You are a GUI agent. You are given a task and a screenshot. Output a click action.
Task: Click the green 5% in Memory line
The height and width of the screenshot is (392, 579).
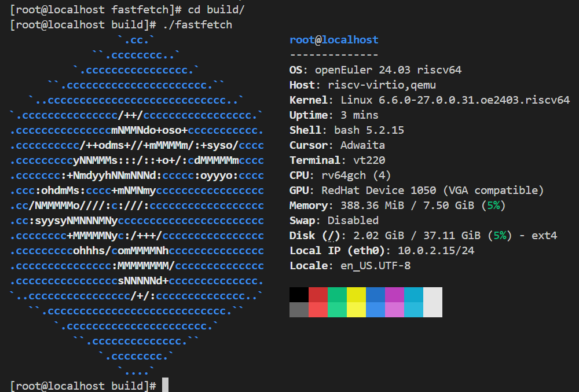(x=496, y=206)
